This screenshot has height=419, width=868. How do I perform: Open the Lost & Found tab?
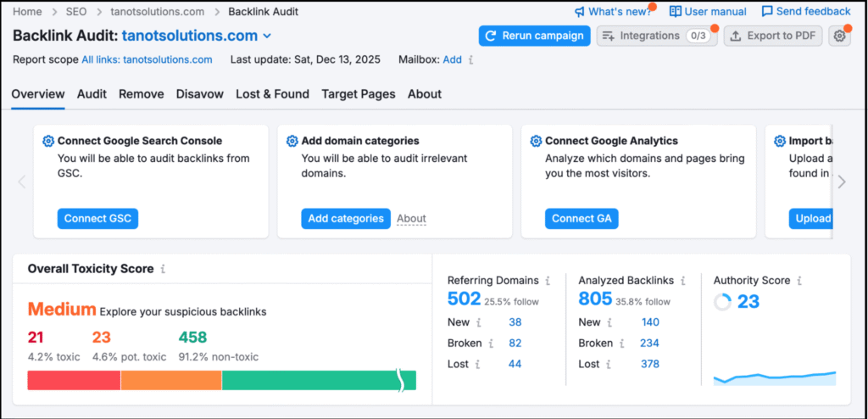(x=272, y=94)
